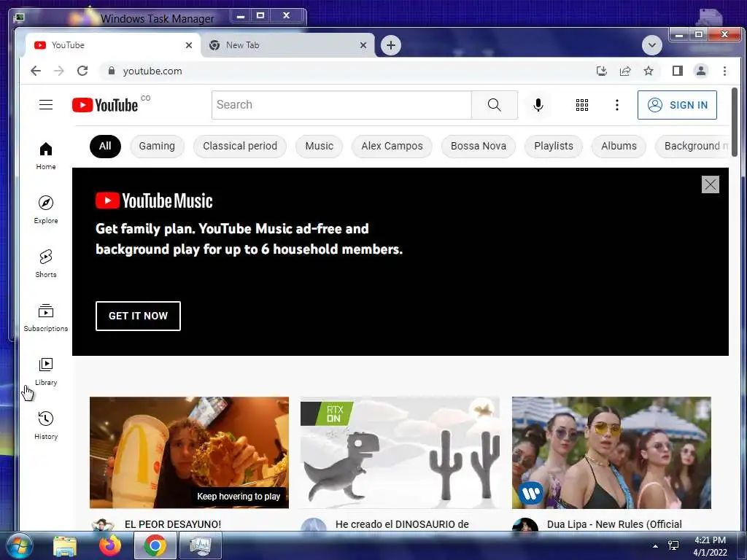
Task: Go back in Chrome
Action: [36, 71]
